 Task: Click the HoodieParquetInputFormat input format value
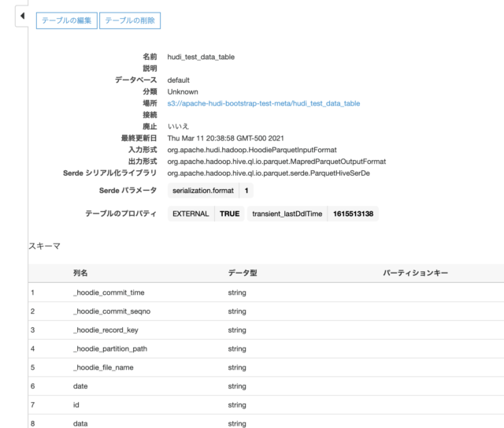[x=252, y=150]
